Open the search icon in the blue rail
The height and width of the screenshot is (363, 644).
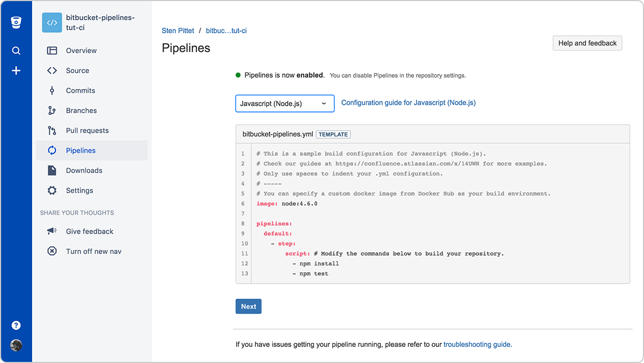(16, 50)
